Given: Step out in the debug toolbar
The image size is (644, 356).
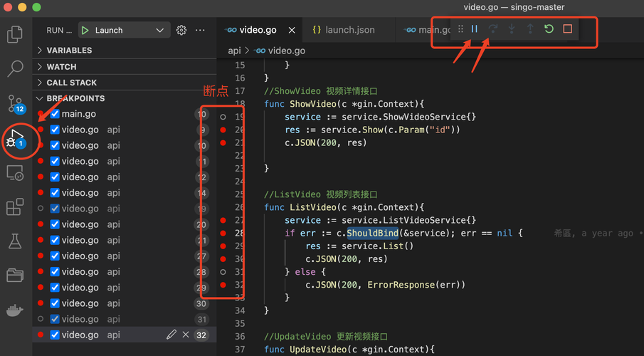Looking at the screenshot, I should [x=530, y=28].
